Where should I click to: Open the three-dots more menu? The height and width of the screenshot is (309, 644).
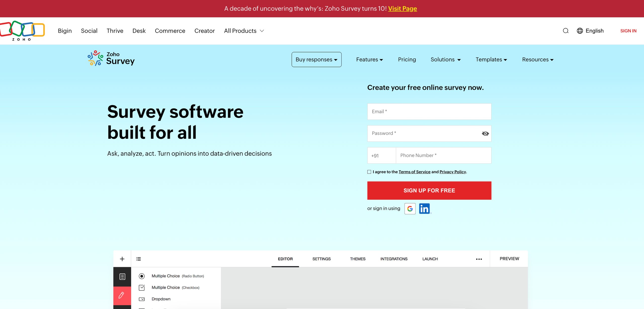pyautogui.click(x=479, y=259)
